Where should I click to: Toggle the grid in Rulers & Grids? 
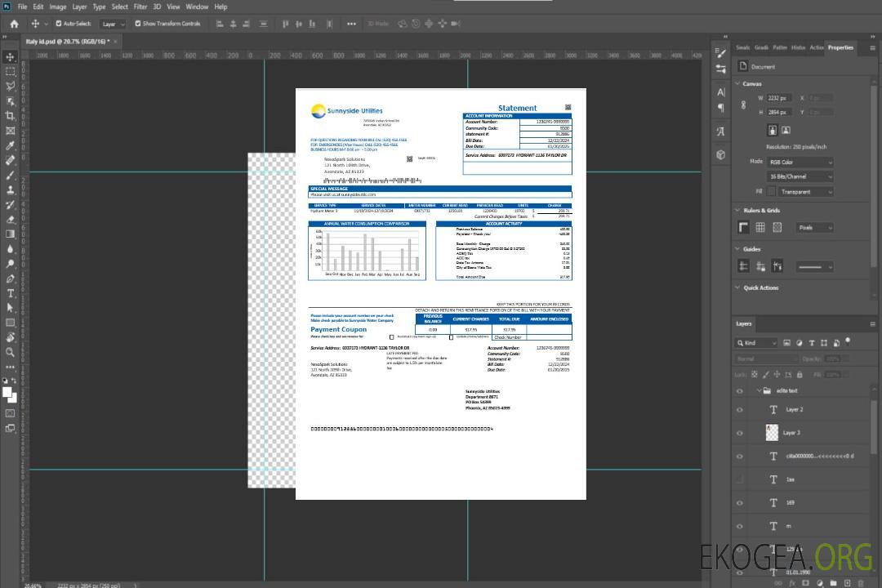(x=760, y=227)
